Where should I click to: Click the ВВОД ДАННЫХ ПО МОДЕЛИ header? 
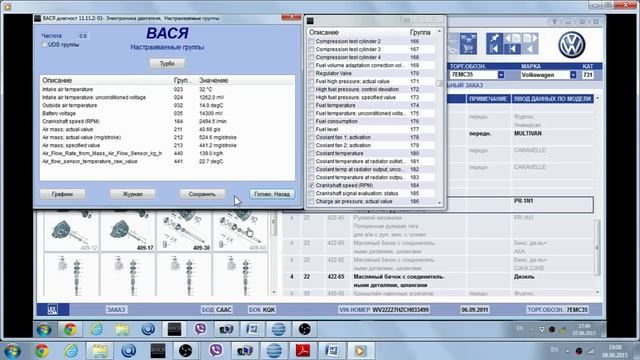click(552, 99)
